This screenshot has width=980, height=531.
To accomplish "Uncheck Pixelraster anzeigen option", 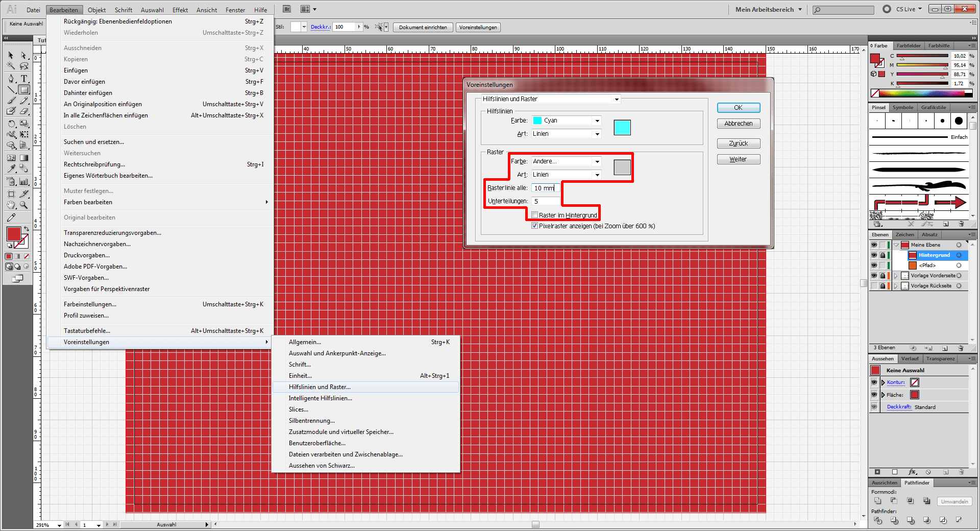I will 535,226.
